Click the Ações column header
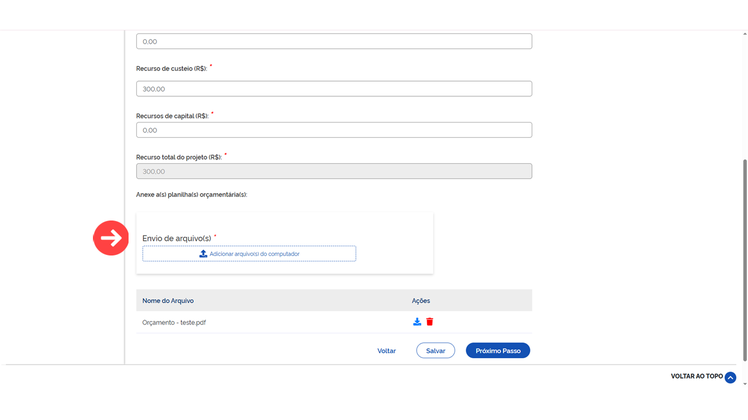Viewport: 748px width, 420px height. click(421, 301)
